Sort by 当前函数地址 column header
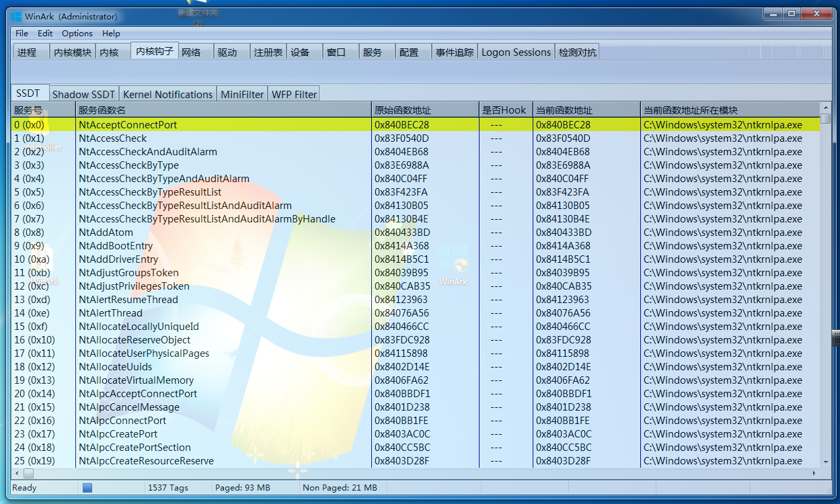Image resolution: width=840 pixels, height=504 pixels. (586, 110)
